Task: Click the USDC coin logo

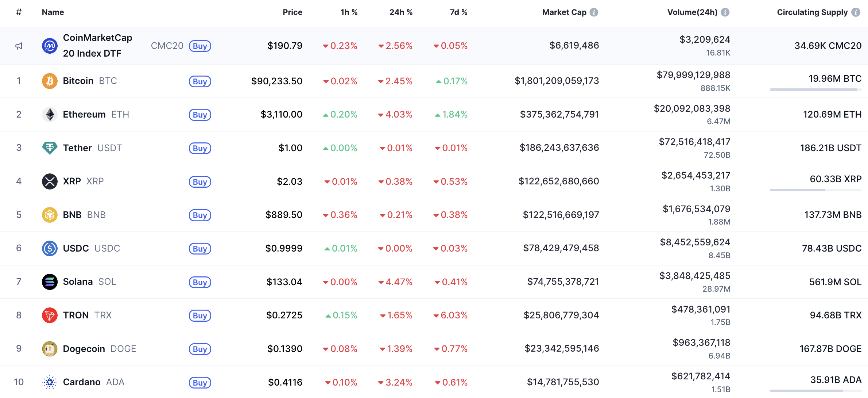Action: coord(50,248)
